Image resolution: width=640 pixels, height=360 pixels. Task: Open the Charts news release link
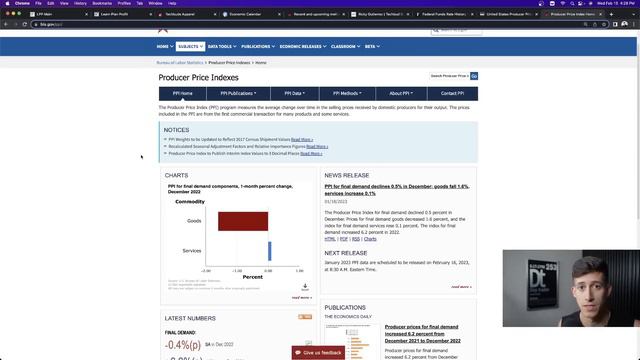click(x=370, y=239)
